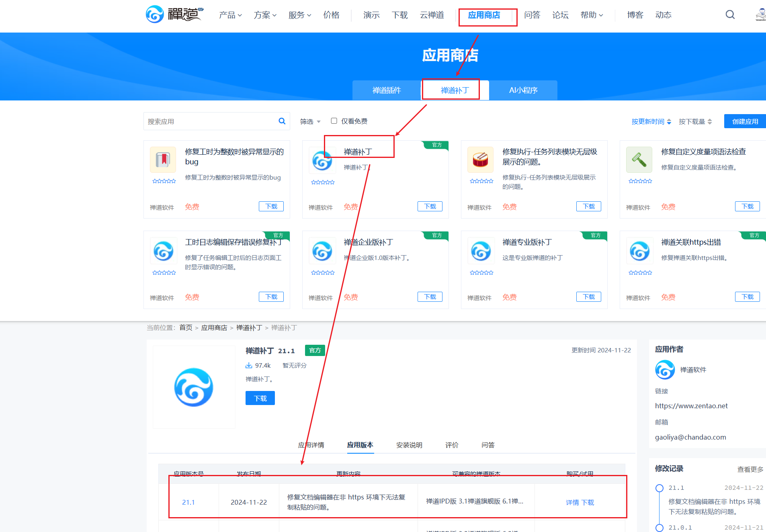The width and height of the screenshot is (766, 532).
Task: Open the book icon of 修复工时为整数时 app
Action: click(x=163, y=160)
